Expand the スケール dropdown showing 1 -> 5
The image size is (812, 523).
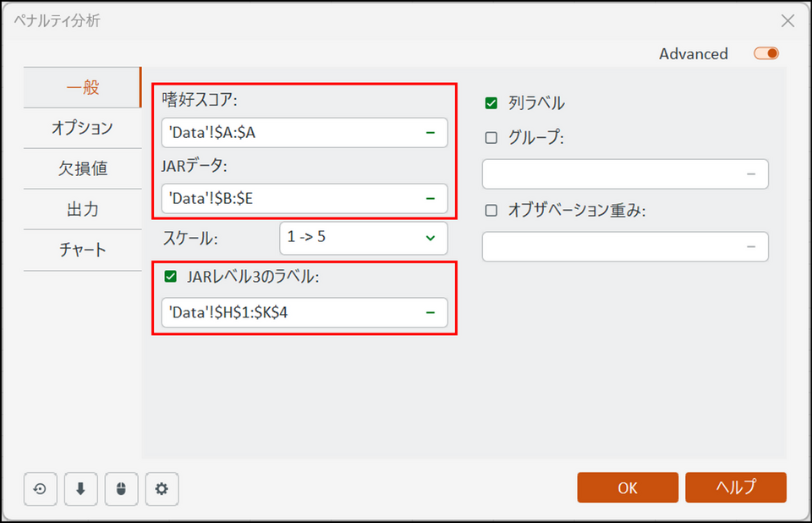(364, 239)
